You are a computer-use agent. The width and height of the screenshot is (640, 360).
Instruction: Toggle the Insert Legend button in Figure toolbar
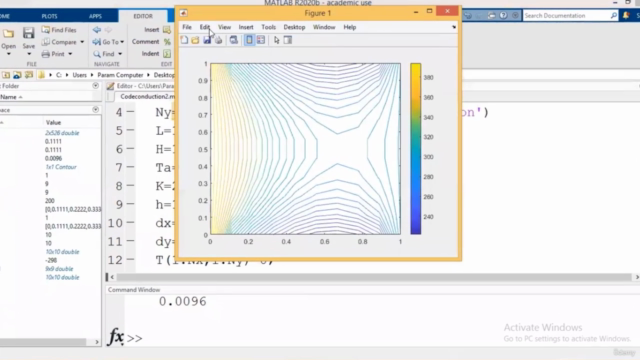coord(261,40)
